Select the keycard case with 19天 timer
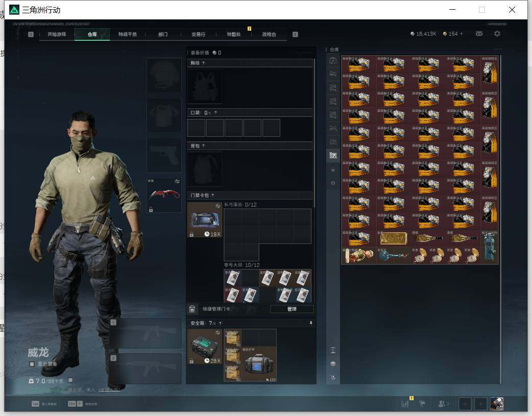Image resolution: width=532 pixels, height=416 pixels. [205, 220]
